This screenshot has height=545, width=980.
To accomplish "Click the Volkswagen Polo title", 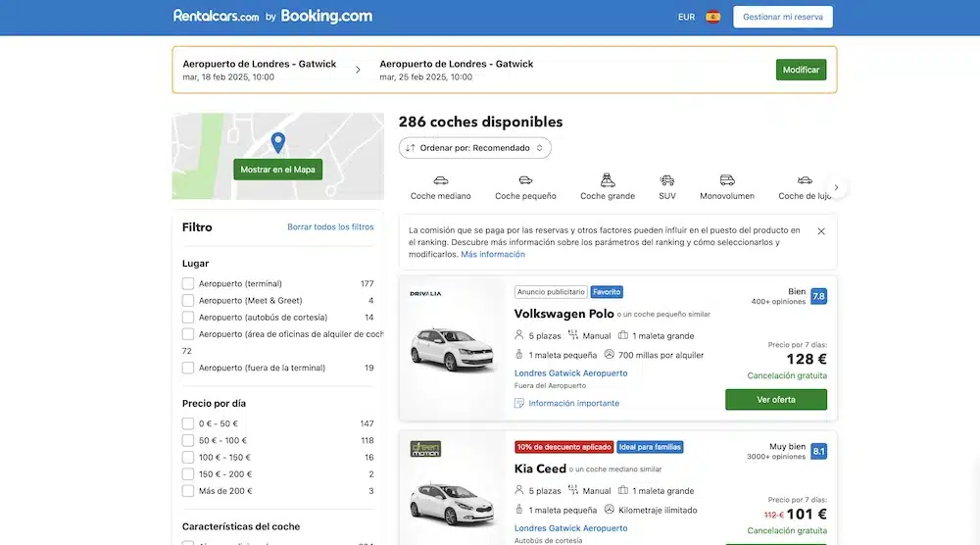I will 563,314.
